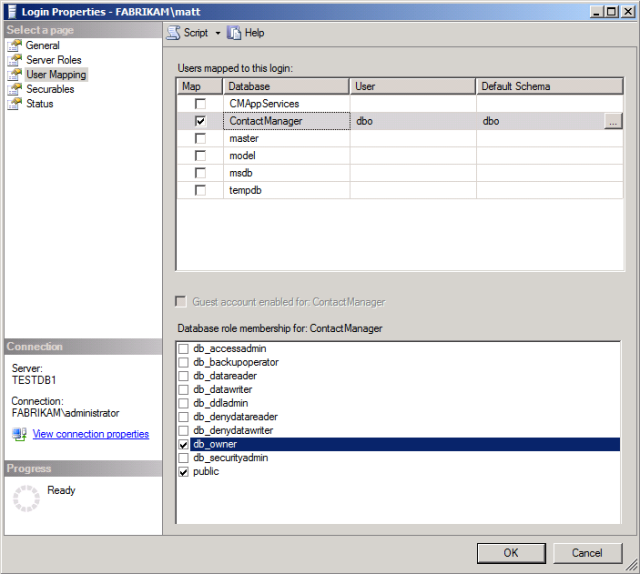Viewport: 640px width, 574px height.
Task: Click the Help icon in toolbar
Action: (x=235, y=33)
